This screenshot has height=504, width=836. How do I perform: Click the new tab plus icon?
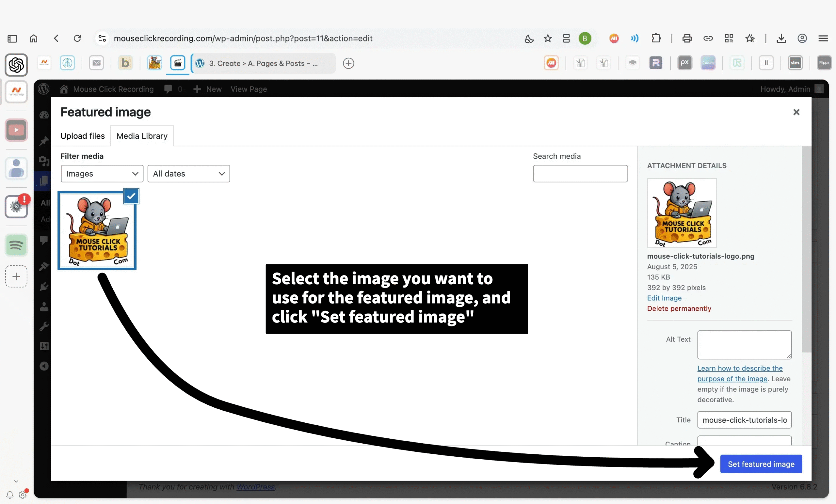click(348, 63)
